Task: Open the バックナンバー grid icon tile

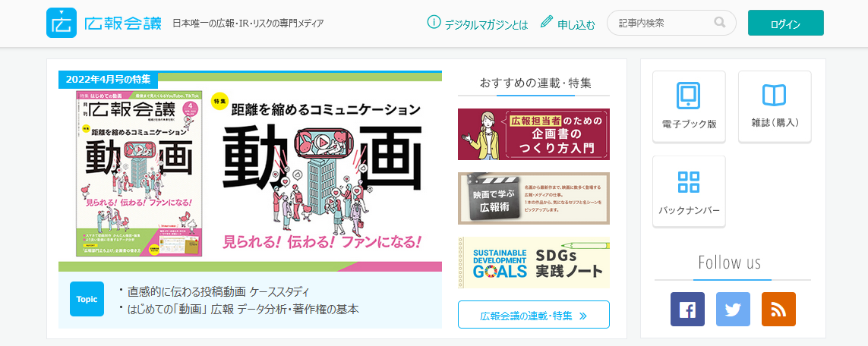Action: [x=689, y=191]
